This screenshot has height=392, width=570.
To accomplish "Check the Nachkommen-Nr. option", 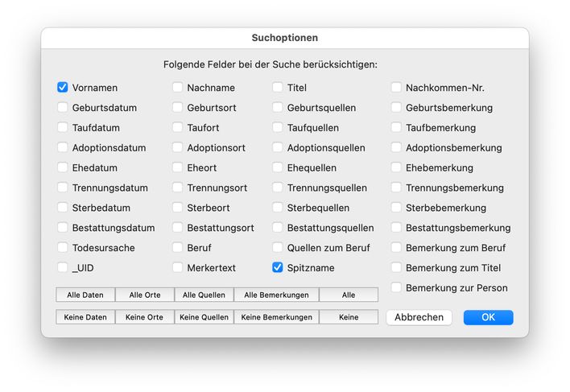I will click(397, 88).
